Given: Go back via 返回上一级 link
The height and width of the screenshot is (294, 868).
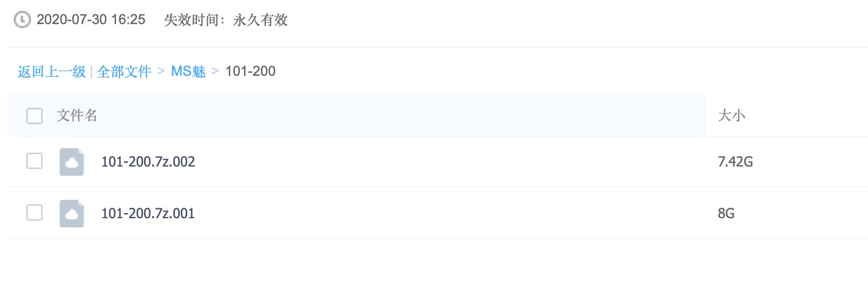Looking at the screenshot, I should [x=52, y=72].
